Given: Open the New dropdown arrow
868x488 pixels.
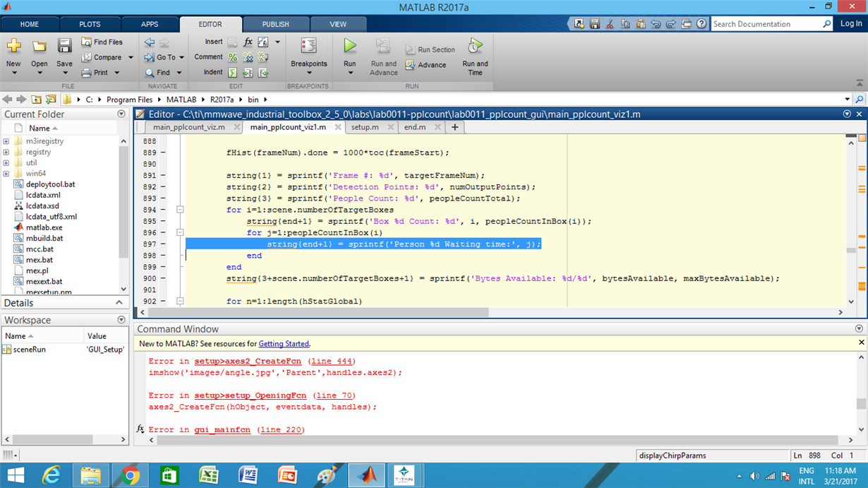Looking at the screenshot, I should click(13, 73).
